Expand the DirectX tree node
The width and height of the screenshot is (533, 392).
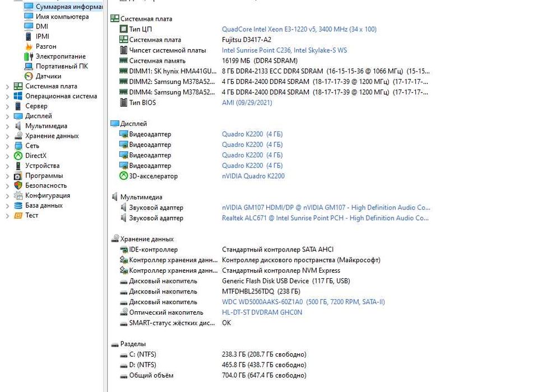pyautogui.click(x=7, y=156)
